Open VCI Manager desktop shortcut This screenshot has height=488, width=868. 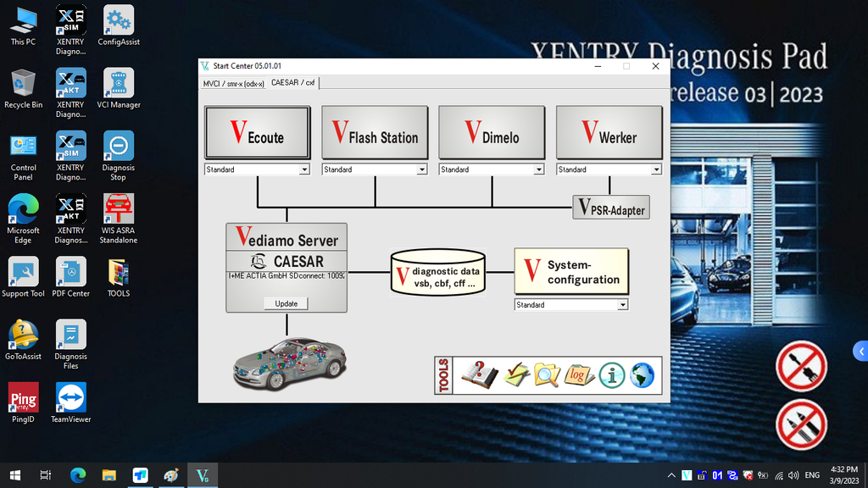click(118, 89)
